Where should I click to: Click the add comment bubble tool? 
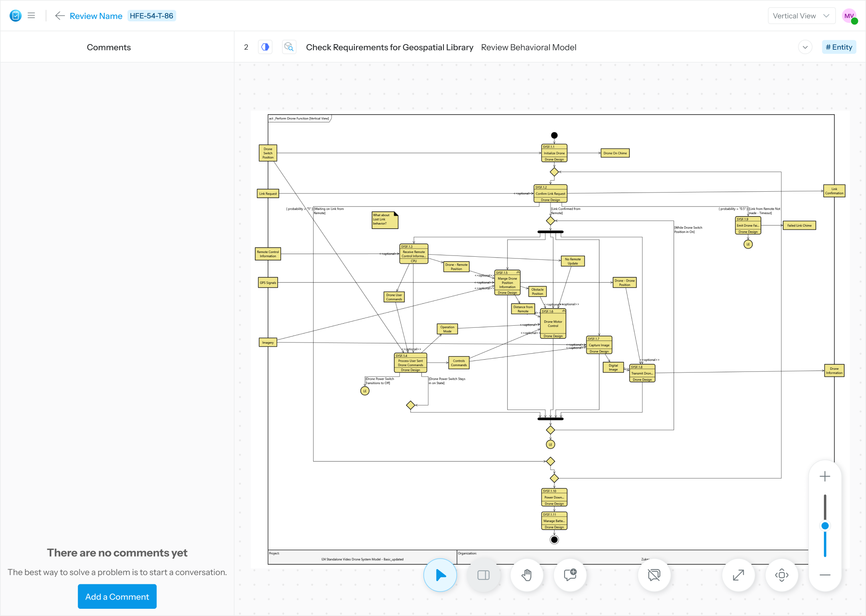click(x=570, y=575)
